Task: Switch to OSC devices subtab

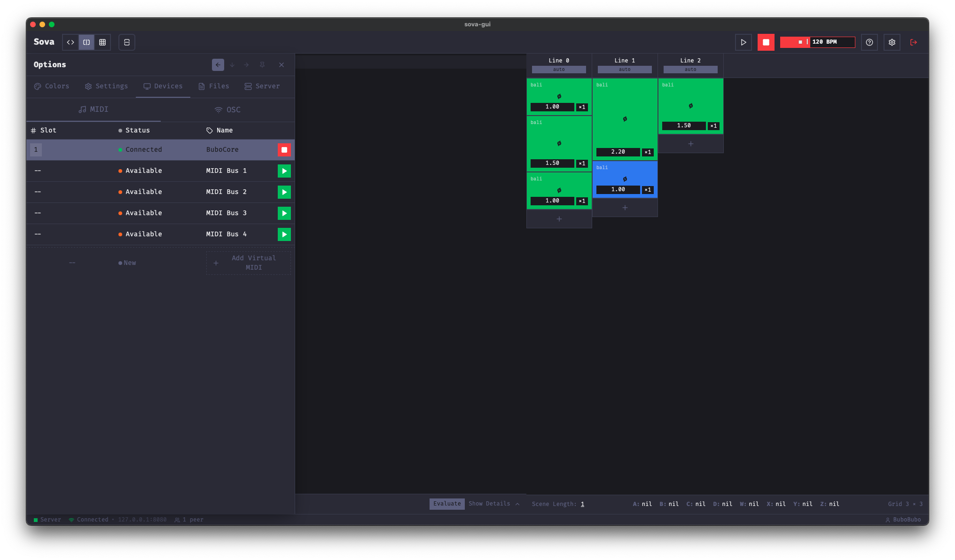Action: point(228,109)
